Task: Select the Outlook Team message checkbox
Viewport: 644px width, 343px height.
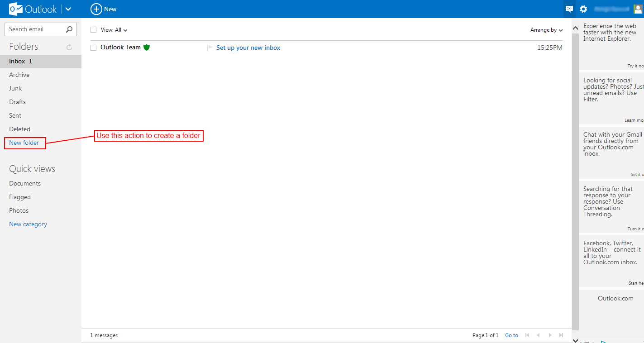Action: pos(94,48)
